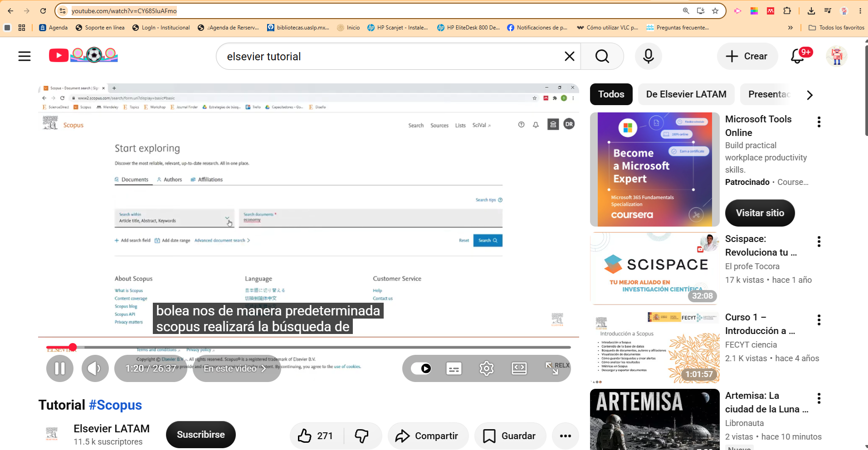The width and height of the screenshot is (868, 450).
Task: Open options for Microsoft Tools Online ad
Action: click(x=819, y=122)
